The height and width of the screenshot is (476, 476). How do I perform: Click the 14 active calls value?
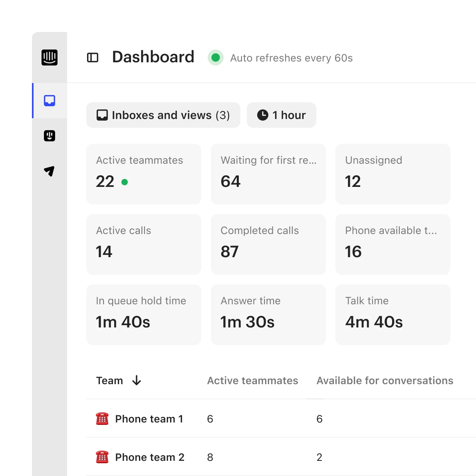click(x=104, y=252)
